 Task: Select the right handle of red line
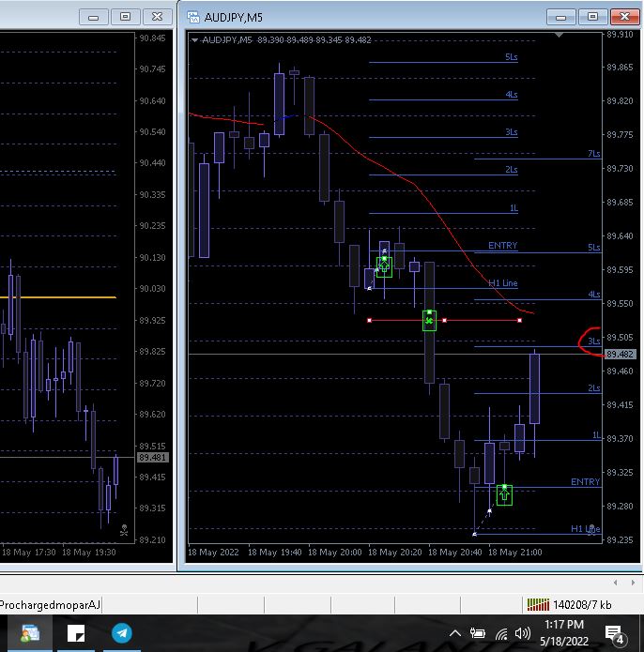pos(519,320)
